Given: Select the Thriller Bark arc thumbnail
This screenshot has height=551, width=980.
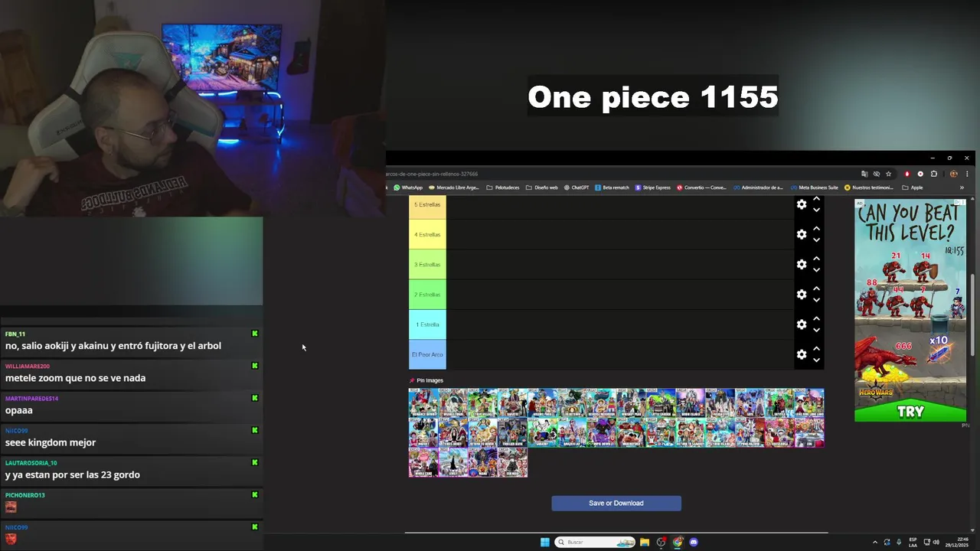Looking at the screenshot, I should pos(512,432).
